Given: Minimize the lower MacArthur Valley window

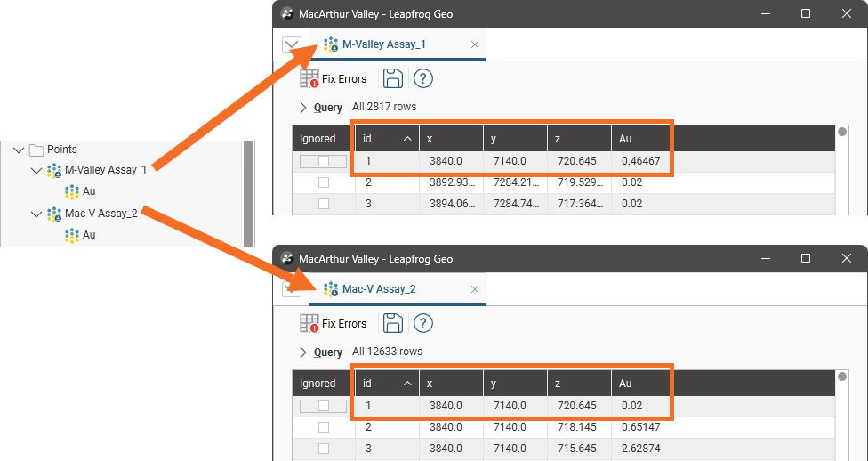Looking at the screenshot, I should point(766,259).
